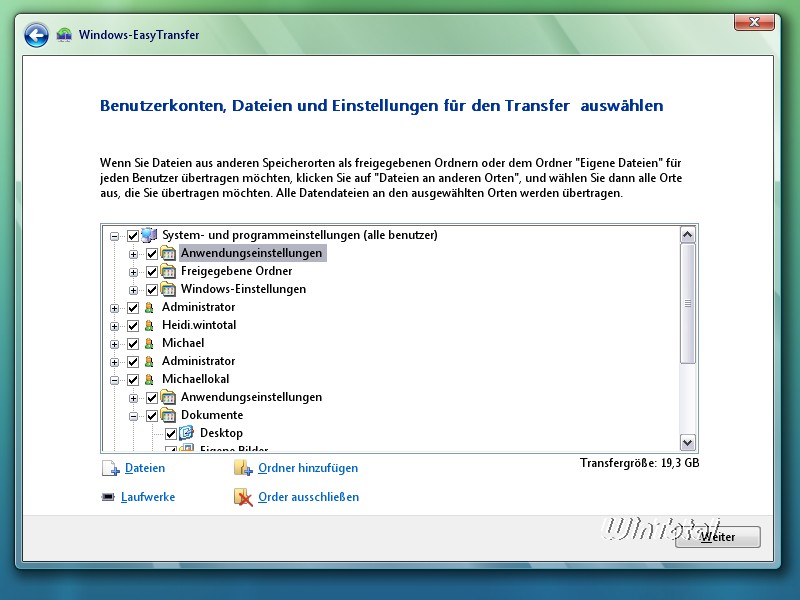Image resolution: width=800 pixels, height=600 pixels.
Task: Open the Laufwerke link
Action: (x=148, y=497)
